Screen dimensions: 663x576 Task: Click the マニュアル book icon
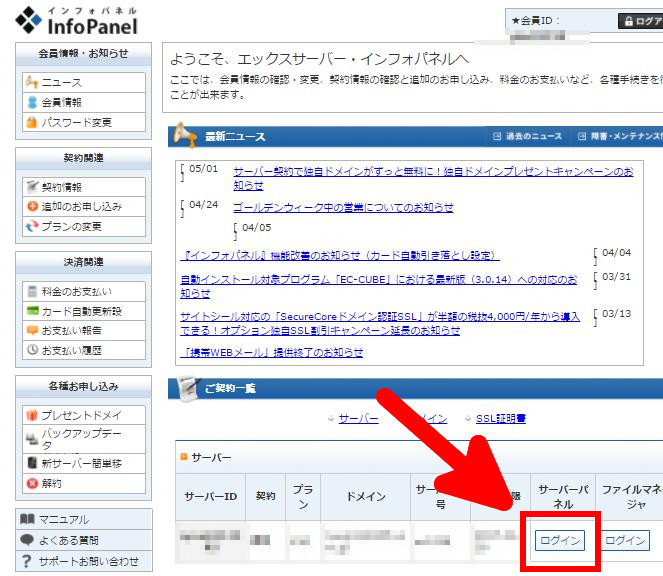click(x=27, y=518)
